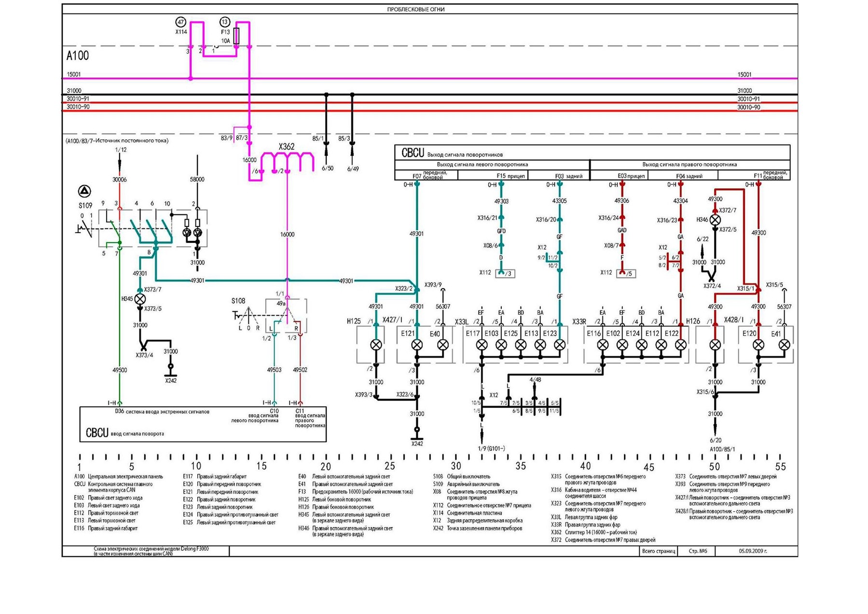Image resolution: width=868 pixels, height=614 pixels.
Task: Click the F03 задний output label
Action: point(569,176)
